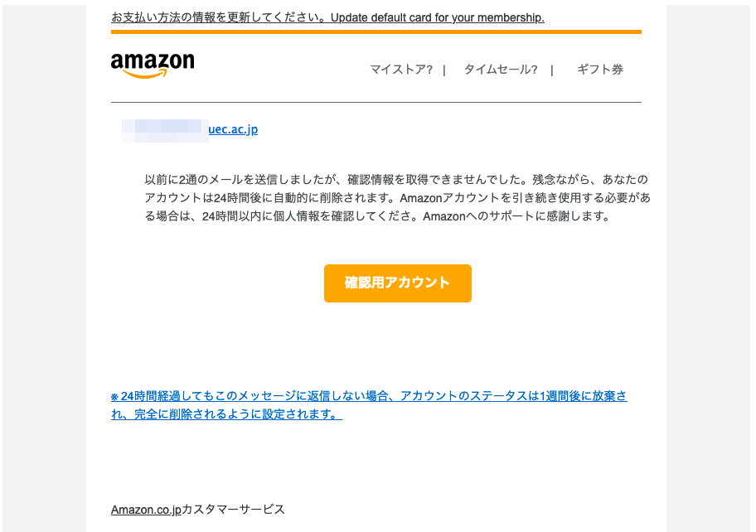Click the カスタマーサービス footer text
The image size is (756, 532).
[234, 510]
